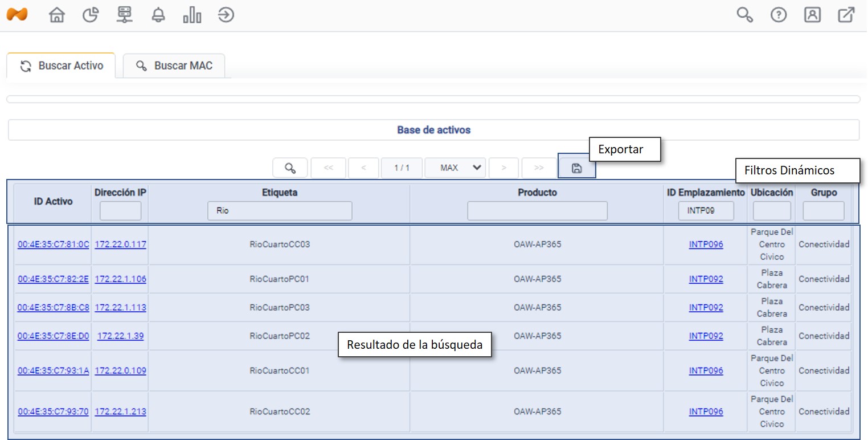Open INTP096 link for RioCuartoCC03 row
868x440 pixels.
point(706,245)
